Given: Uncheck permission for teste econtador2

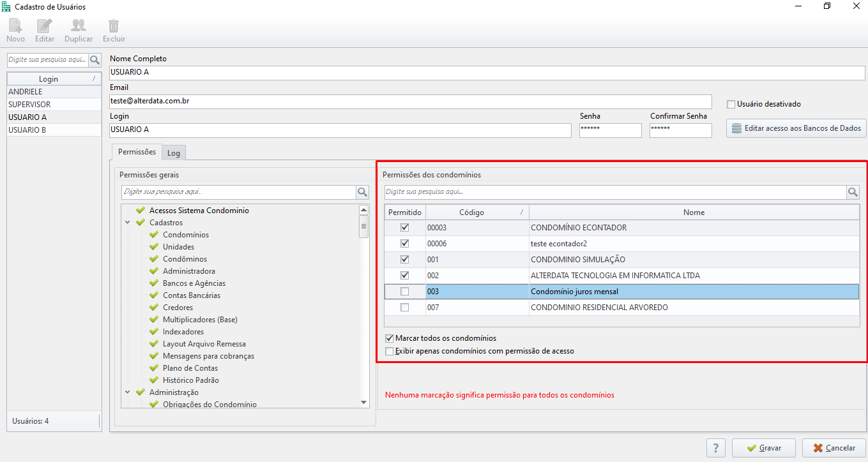Looking at the screenshot, I should tap(404, 244).
